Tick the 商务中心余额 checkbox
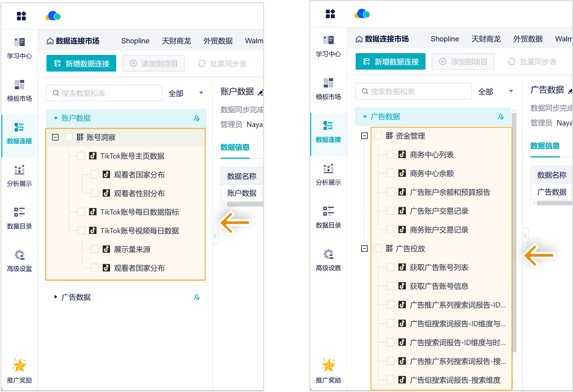 391,174
